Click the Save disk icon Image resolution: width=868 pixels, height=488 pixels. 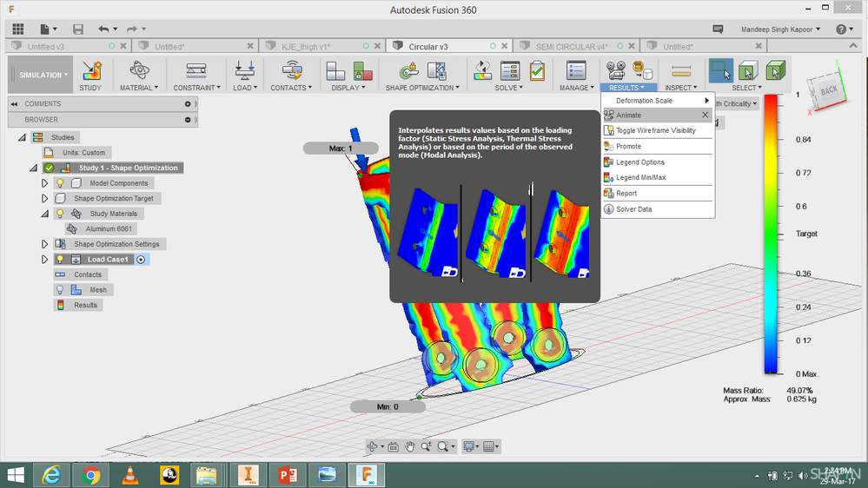(78, 29)
